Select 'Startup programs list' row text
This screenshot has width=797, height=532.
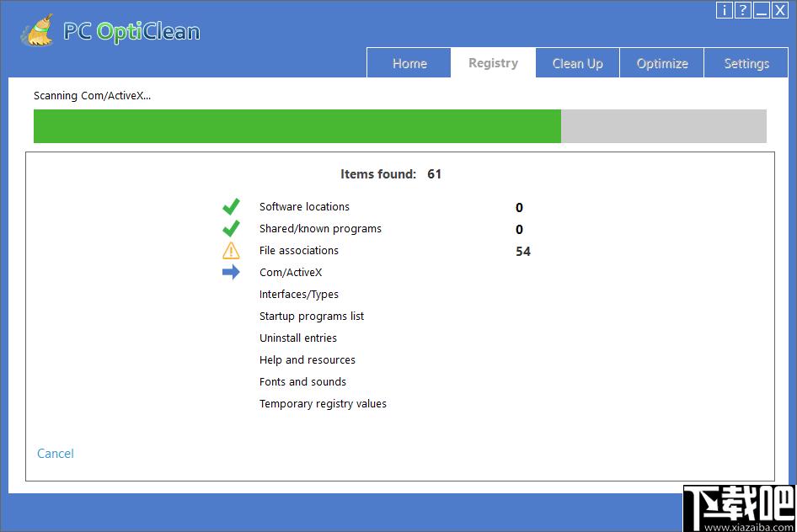[312, 317]
